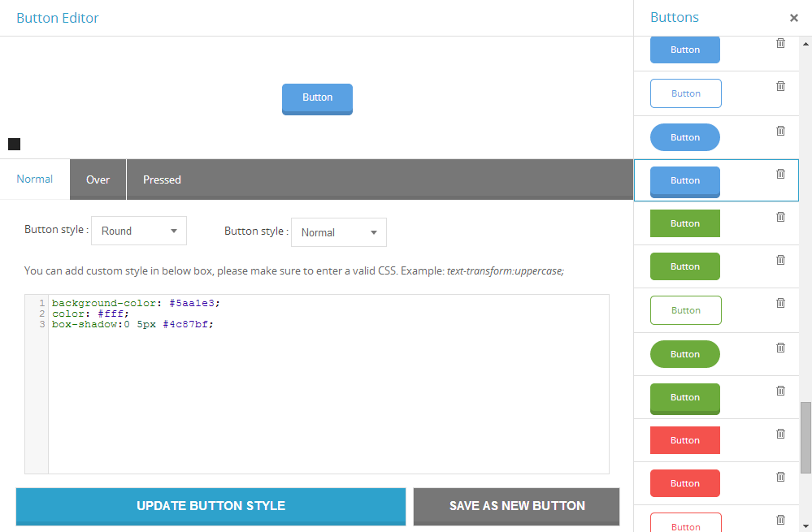Switch to the Pressed state tab
Image resolution: width=812 pixels, height=532 pixels.
pos(162,179)
